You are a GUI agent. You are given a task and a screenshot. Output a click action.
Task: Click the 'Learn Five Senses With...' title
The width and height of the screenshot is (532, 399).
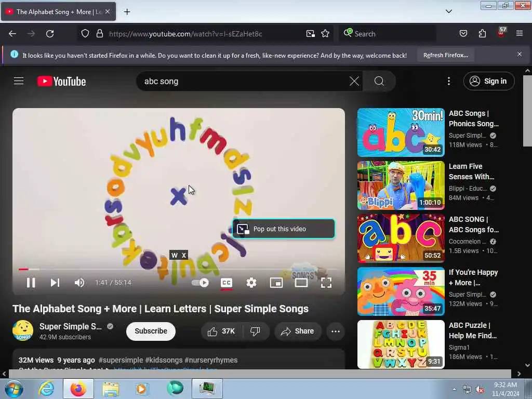(x=472, y=171)
